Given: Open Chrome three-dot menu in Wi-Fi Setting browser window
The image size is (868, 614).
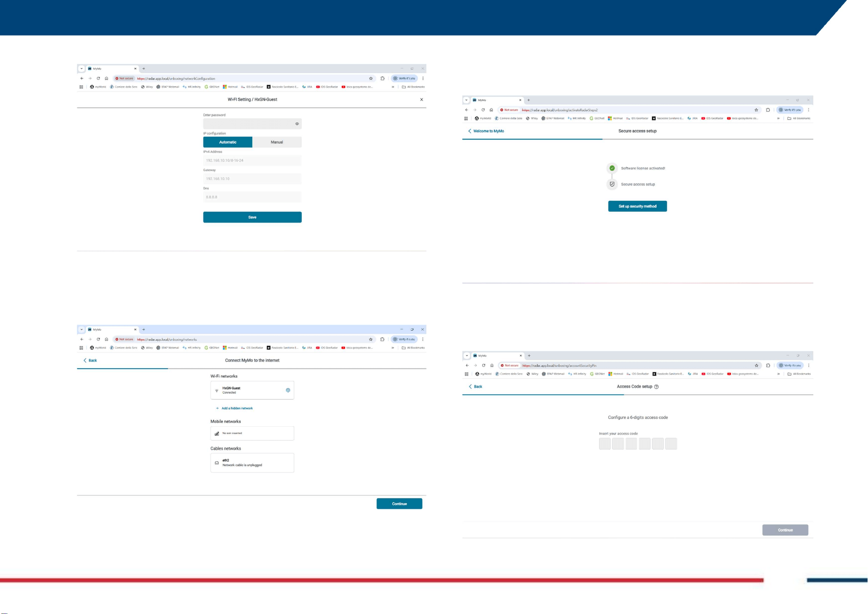Looking at the screenshot, I should coord(423,78).
